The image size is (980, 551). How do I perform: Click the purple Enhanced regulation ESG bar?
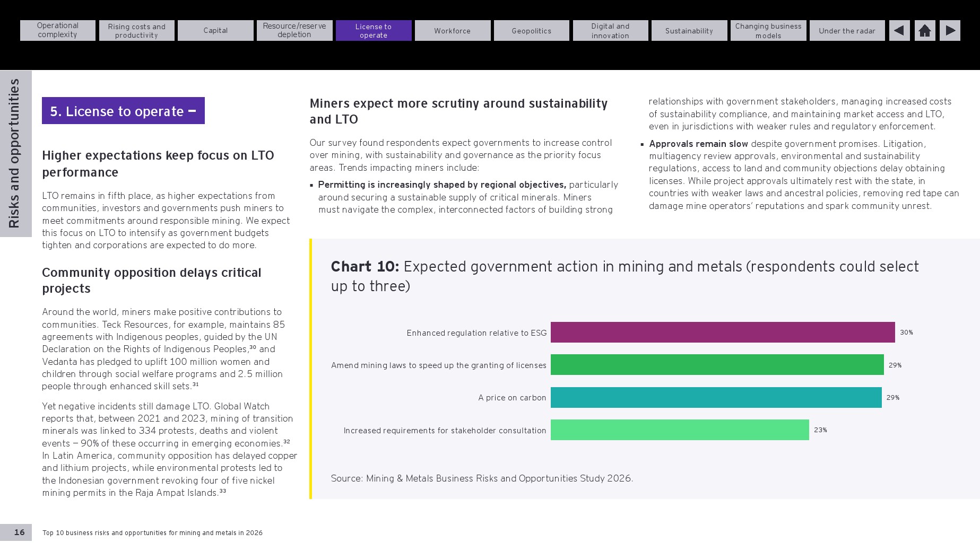tap(723, 333)
